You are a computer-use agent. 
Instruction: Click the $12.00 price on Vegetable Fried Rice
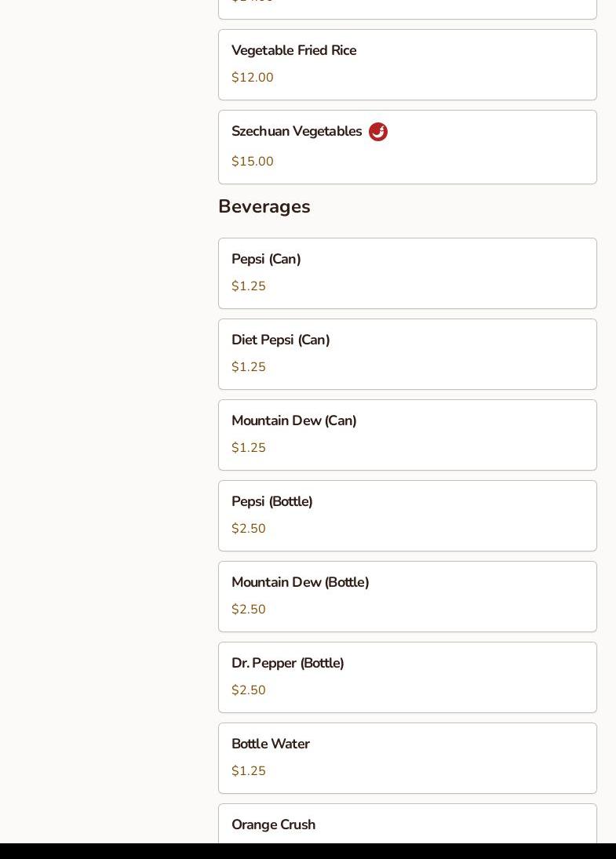(252, 78)
